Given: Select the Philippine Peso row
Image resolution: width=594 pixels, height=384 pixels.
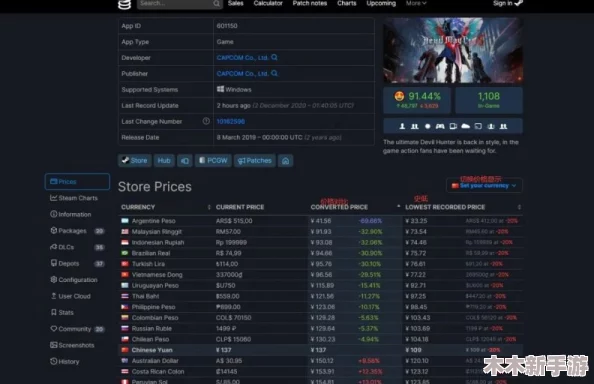Looking at the screenshot, I should tap(320, 307).
